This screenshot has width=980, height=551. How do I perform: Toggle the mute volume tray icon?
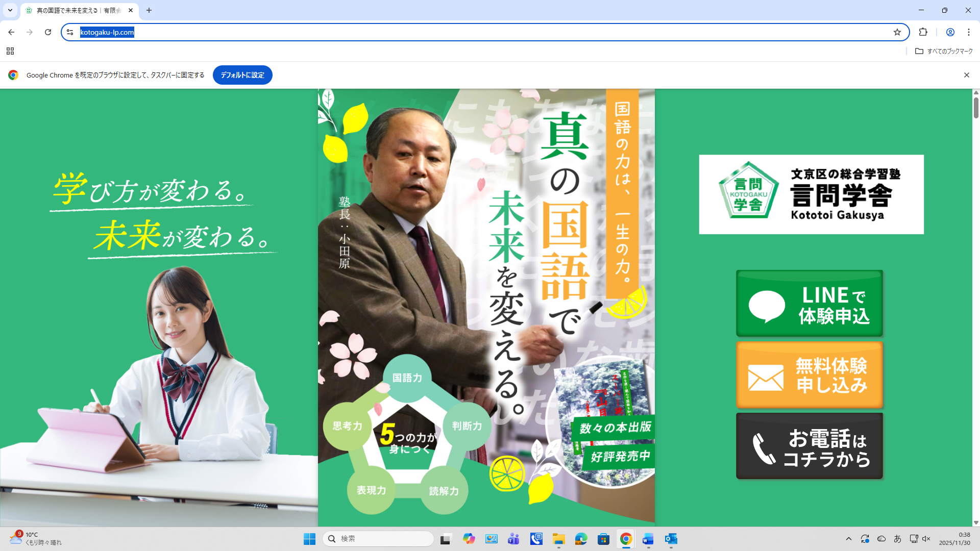click(926, 539)
